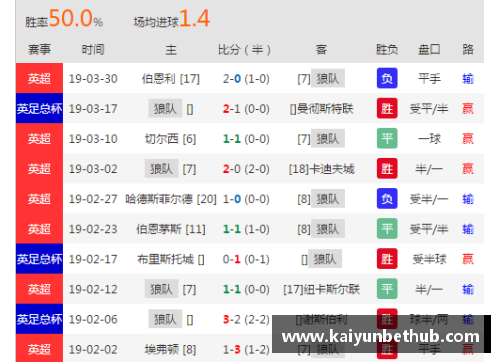Click the 平 result badge for 19-02-12
This screenshot has width=500, height=362.
pos(387,289)
